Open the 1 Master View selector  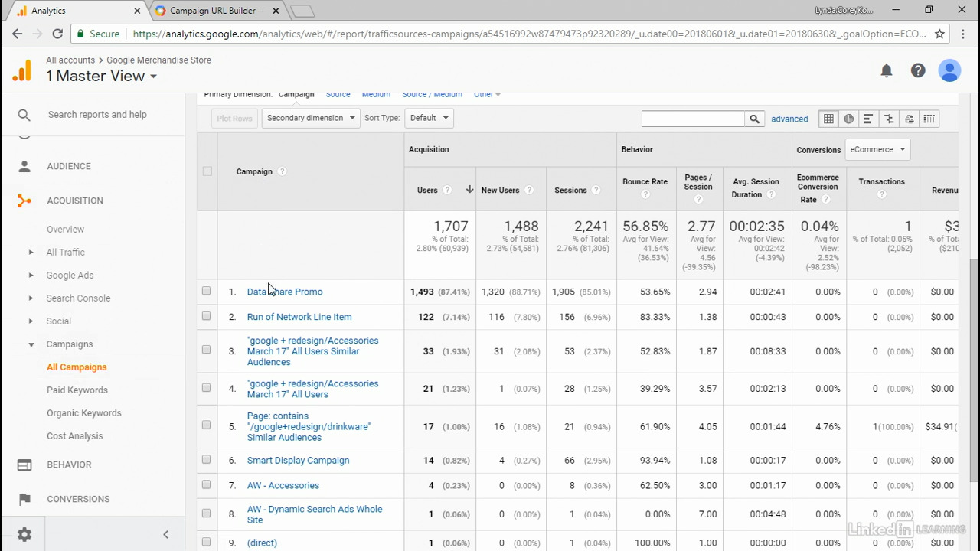pos(101,76)
